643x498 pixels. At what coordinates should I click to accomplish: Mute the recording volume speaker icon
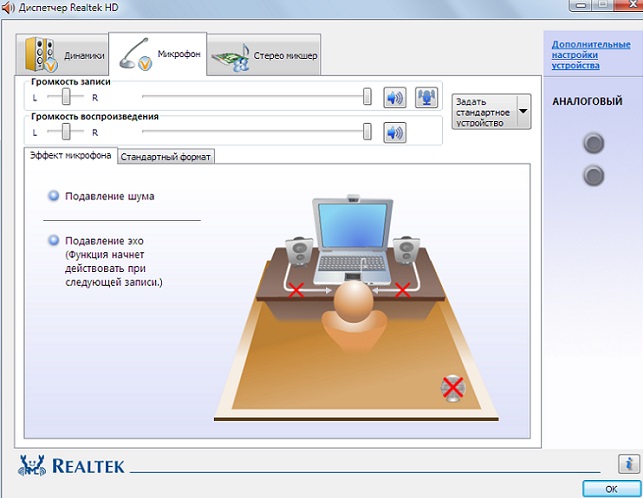coord(395,97)
